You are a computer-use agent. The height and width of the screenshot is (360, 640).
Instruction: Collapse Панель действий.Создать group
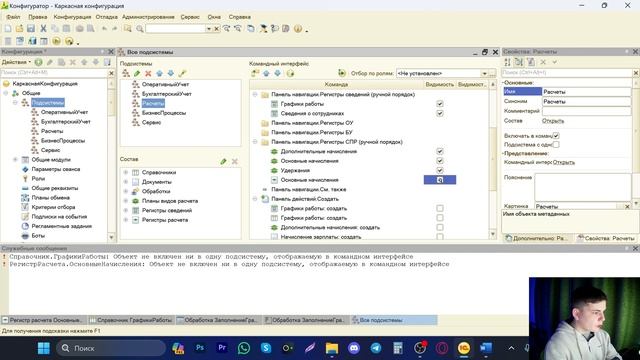[x=255, y=199]
